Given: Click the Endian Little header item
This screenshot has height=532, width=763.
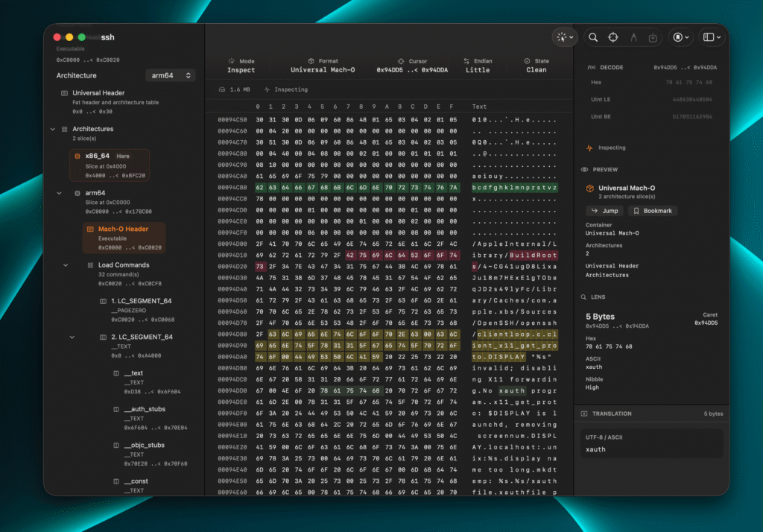Looking at the screenshot, I should click(478, 66).
